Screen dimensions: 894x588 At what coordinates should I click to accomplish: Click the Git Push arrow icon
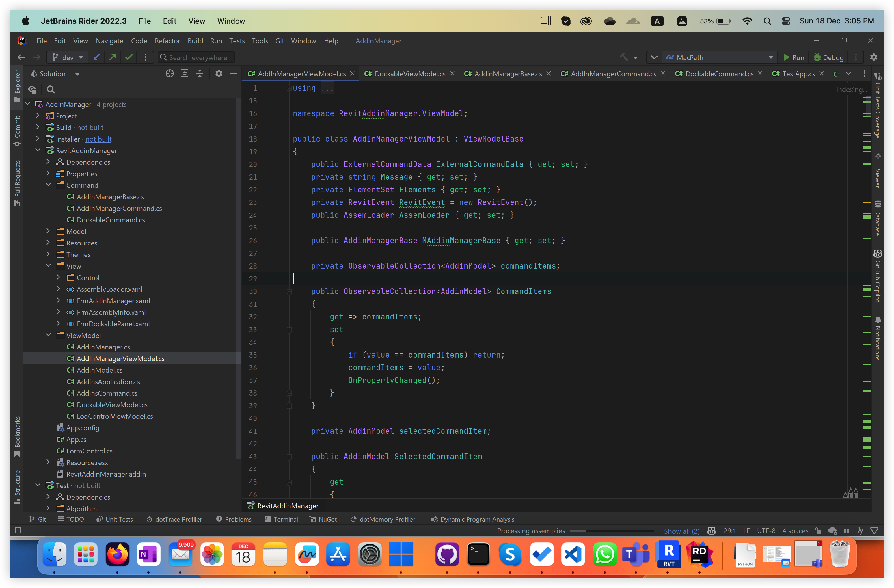[x=112, y=57]
